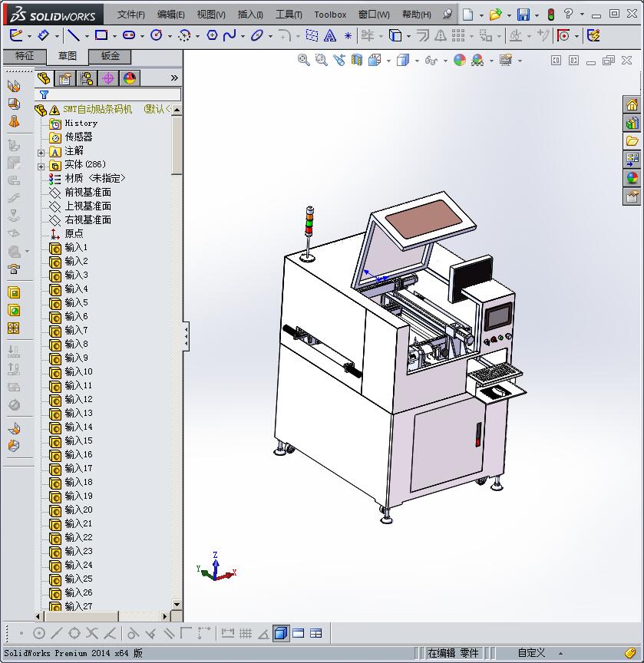Expand the 实体 (286) folder
The image size is (644, 663).
point(41,167)
